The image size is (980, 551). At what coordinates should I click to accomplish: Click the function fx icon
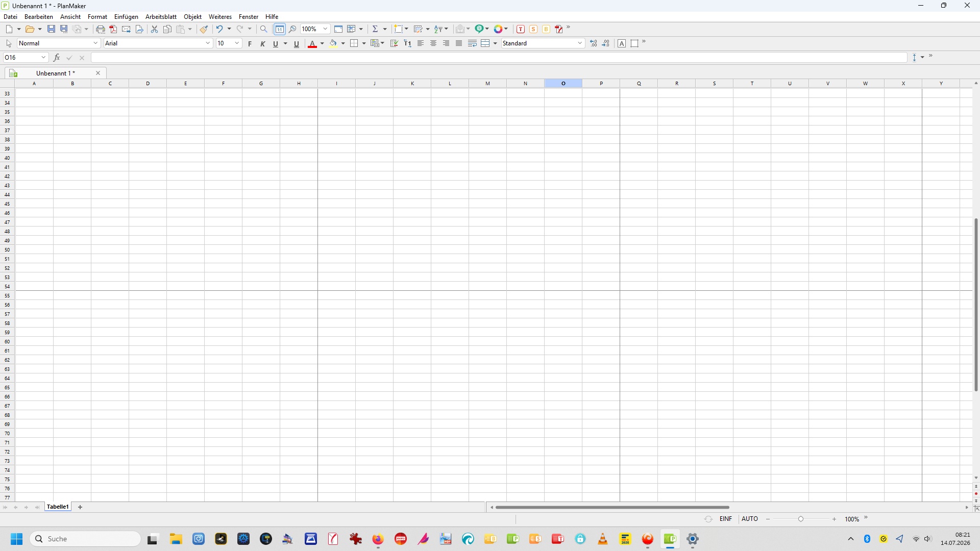tap(57, 58)
